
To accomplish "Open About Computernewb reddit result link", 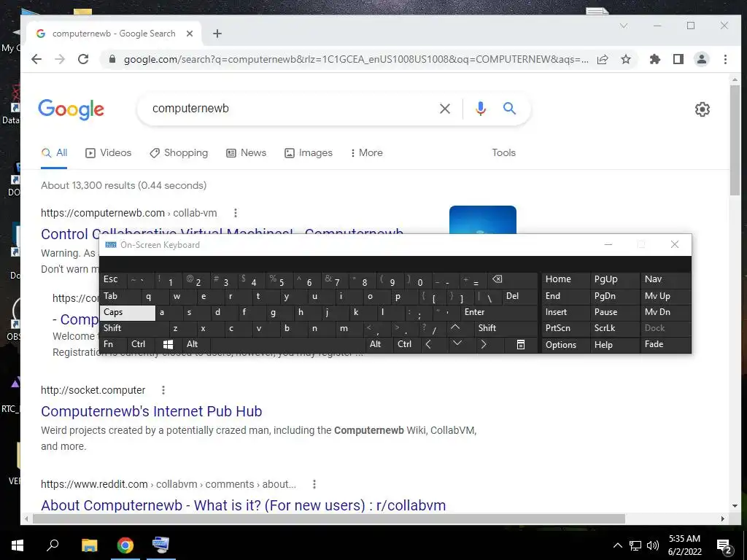I will pyautogui.click(x=244, y=505).
